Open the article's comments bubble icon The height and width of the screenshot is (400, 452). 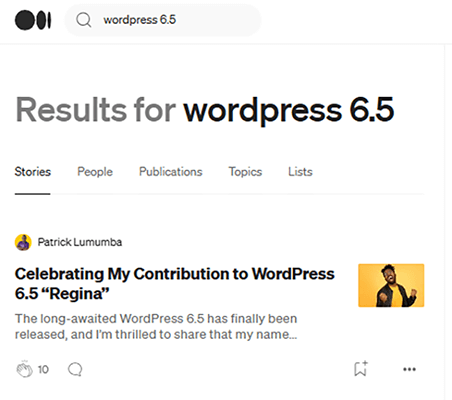(75, 369)
